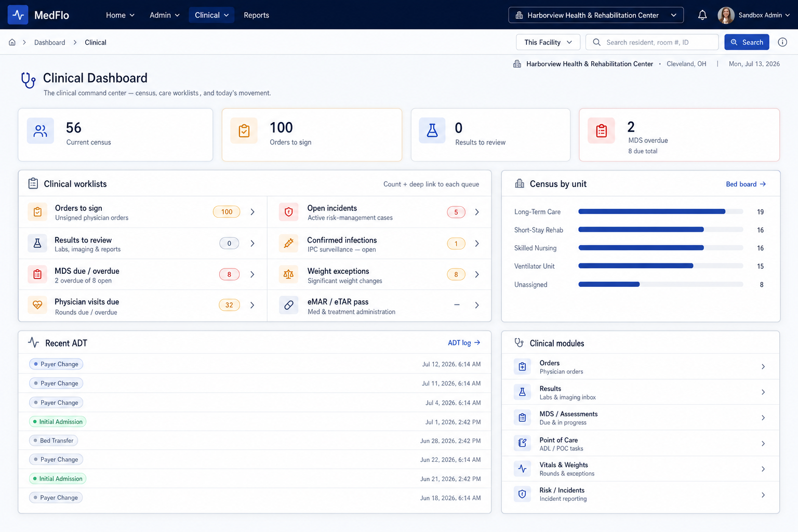The image size is (798, 532).
Task: Open the Vitals & Weights module
Action: click(x=641, y=469)
